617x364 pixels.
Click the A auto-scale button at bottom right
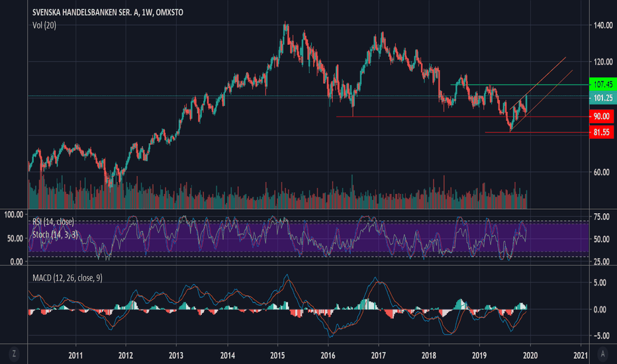[602, 354]
